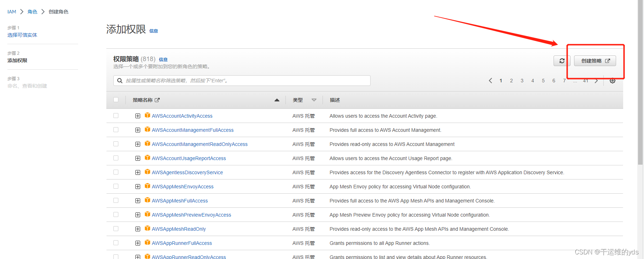
Task: Jump to page 4 of policies
Action: 532,81
